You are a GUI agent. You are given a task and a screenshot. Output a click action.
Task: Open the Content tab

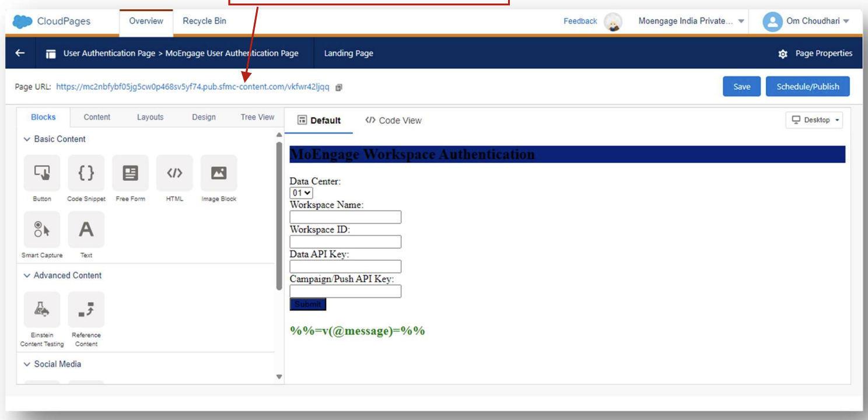[97, 117]
